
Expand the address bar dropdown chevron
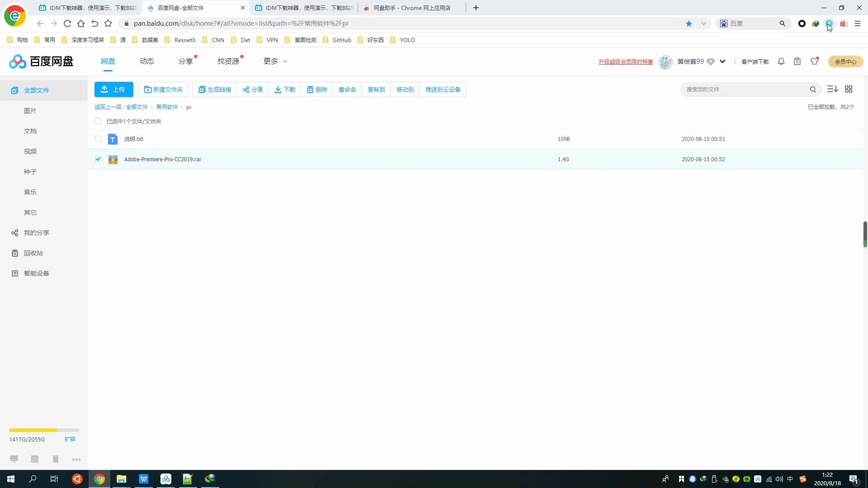(703, 23)
